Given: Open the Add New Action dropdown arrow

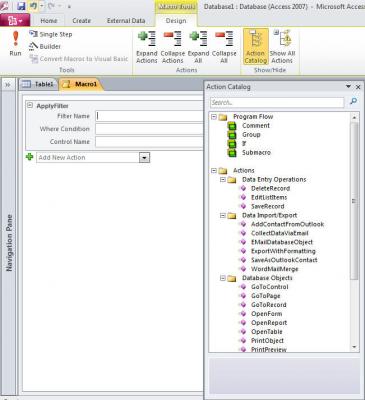Looking at the screenshot, I should [x=144, y=157].
